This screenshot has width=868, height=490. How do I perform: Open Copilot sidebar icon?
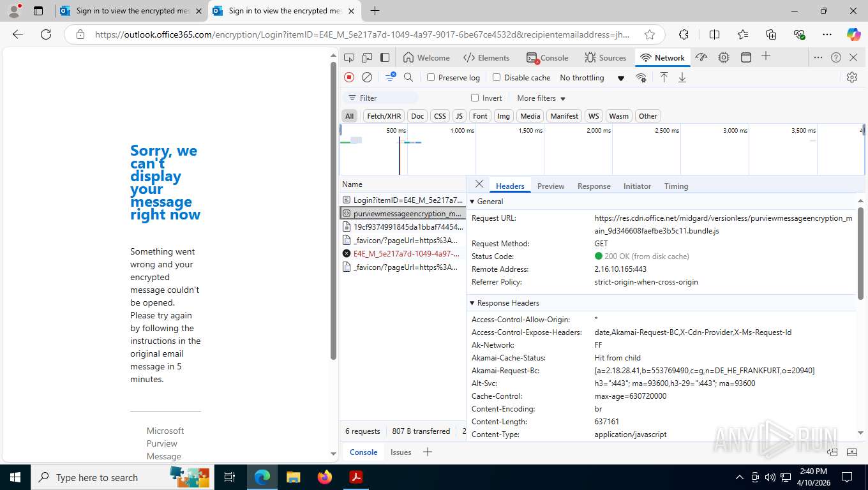(x=853, y=34)
